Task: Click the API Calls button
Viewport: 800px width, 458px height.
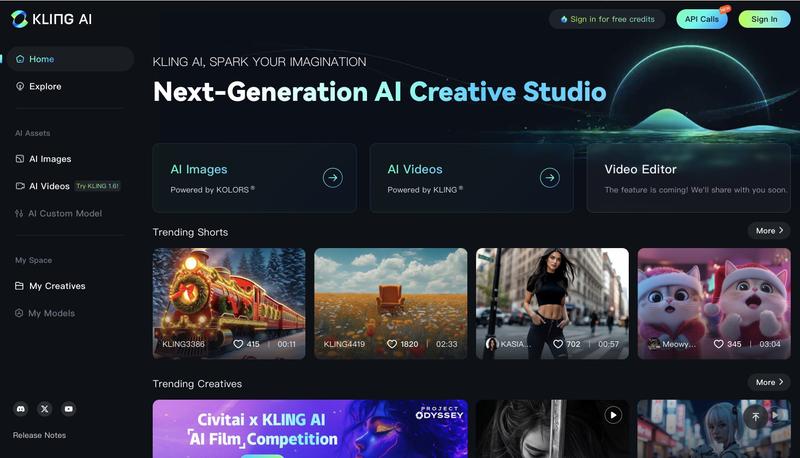Action: coord(702,19)
